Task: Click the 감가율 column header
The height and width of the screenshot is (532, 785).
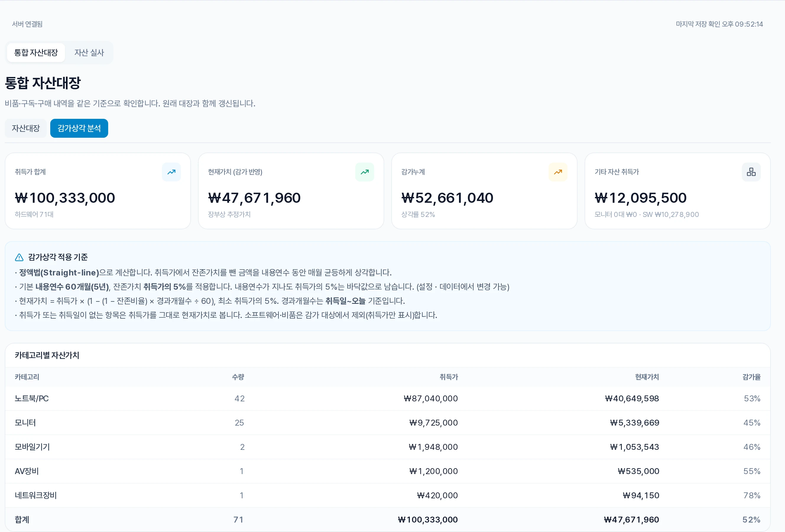Action: tap(751, 377)
